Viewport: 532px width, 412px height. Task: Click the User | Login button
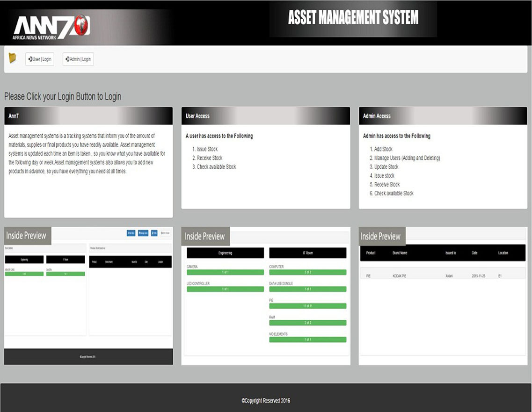[40, 59]
